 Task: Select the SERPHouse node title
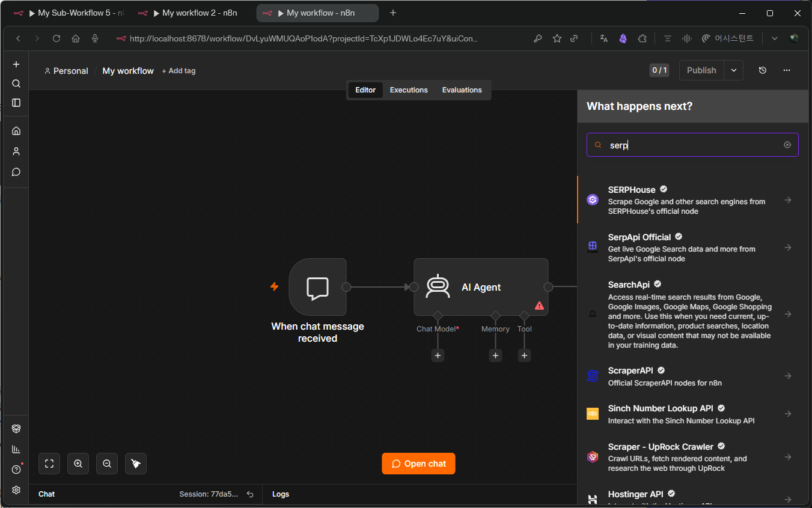(x=632, y=190)
